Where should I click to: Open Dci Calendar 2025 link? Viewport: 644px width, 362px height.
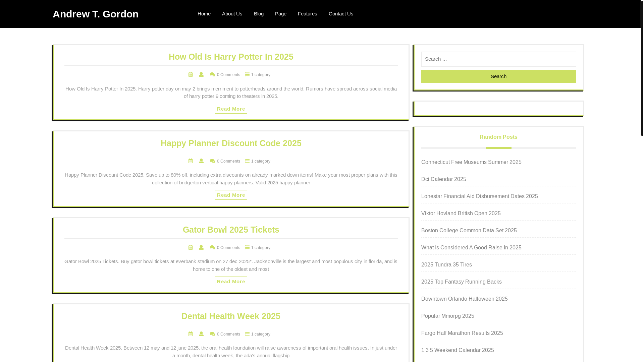click(x=444, y=179)
